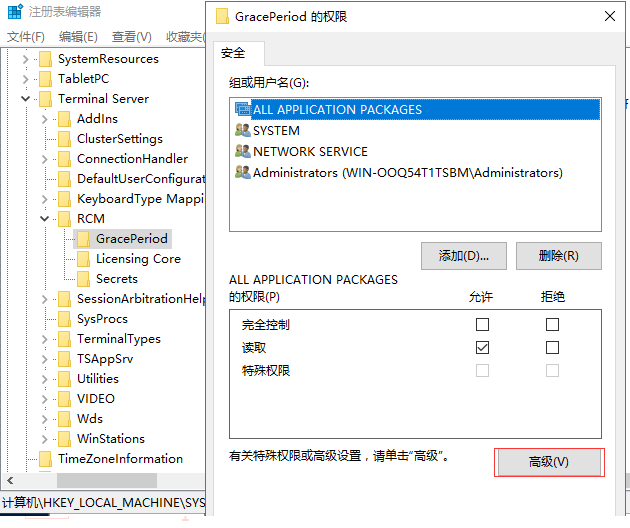
Task: Click the GracePeriod folder icon in tree
Action: pos(83,239)
